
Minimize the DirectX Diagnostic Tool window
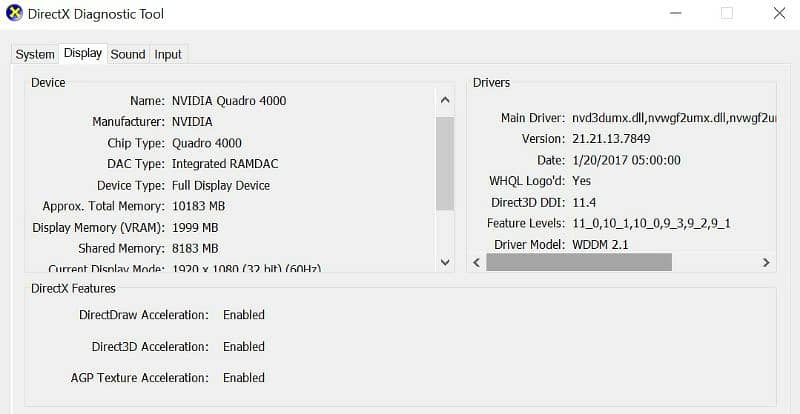point(676,13)
